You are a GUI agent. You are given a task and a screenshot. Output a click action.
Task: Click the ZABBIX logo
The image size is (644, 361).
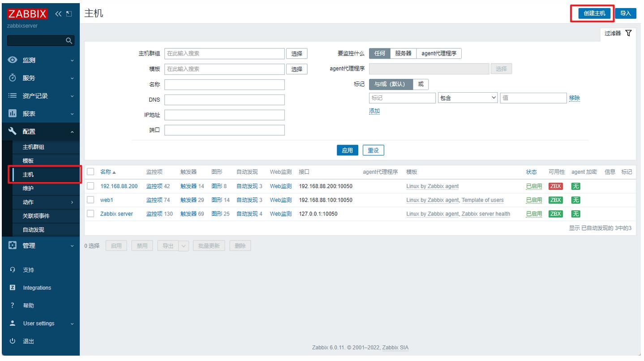coord(27,13)
